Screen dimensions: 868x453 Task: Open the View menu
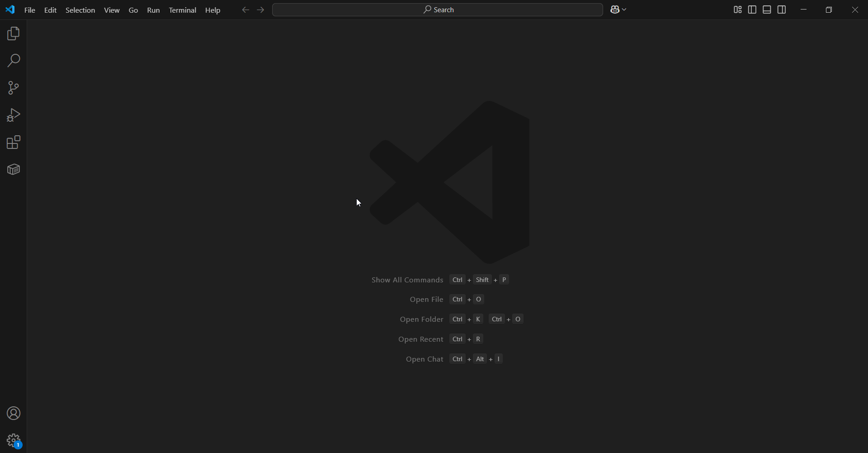(x=112, y=10)
